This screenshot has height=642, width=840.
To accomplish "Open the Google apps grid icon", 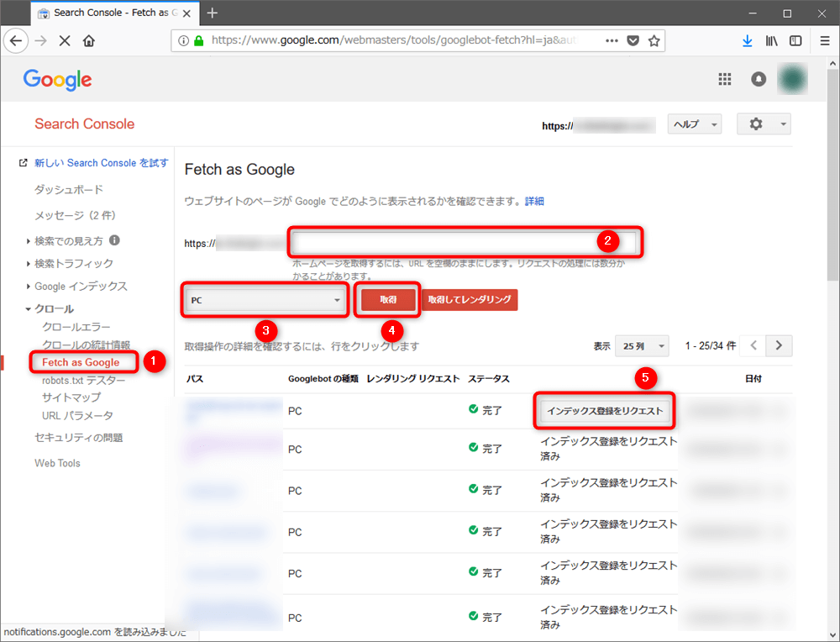I will 724,79.
